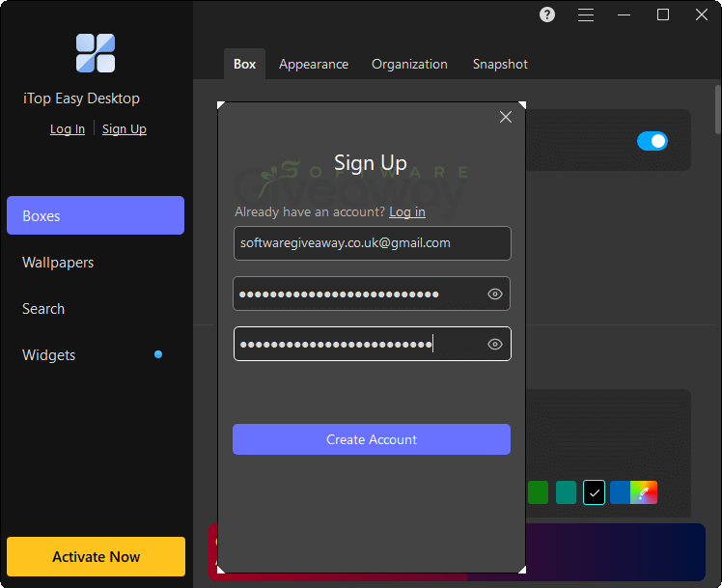Click the Create Account button
The width and height of the screenshot is (722, 588).
pos(372,439)
